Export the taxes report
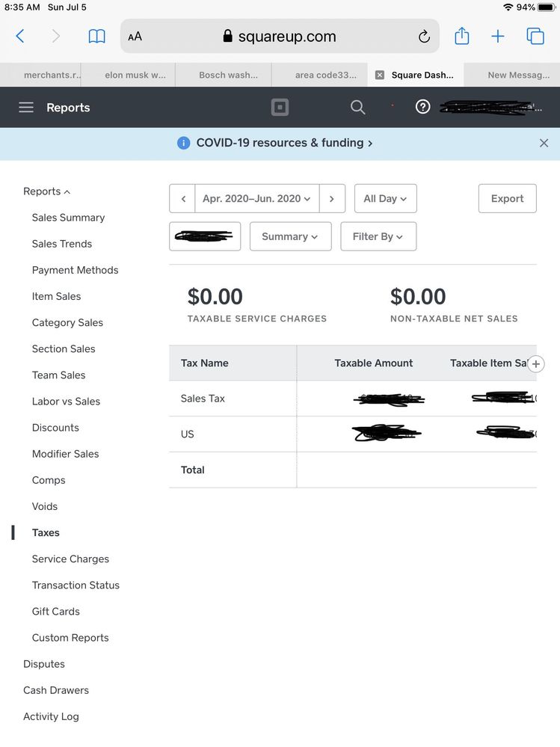This screenshot has width=560, height=747. tap(507, 199)
